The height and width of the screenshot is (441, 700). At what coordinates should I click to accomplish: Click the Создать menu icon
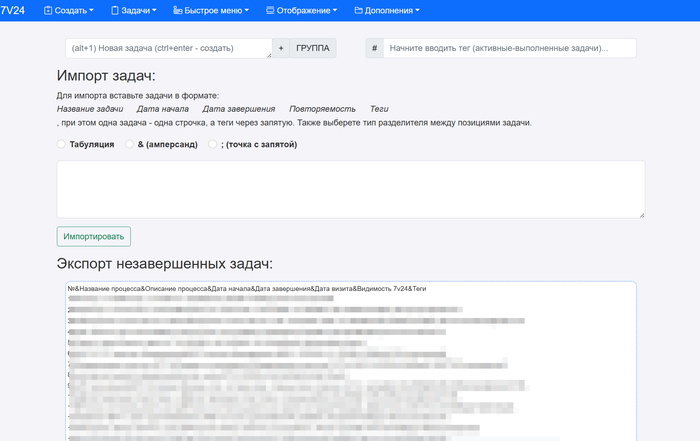coord(48,11)
